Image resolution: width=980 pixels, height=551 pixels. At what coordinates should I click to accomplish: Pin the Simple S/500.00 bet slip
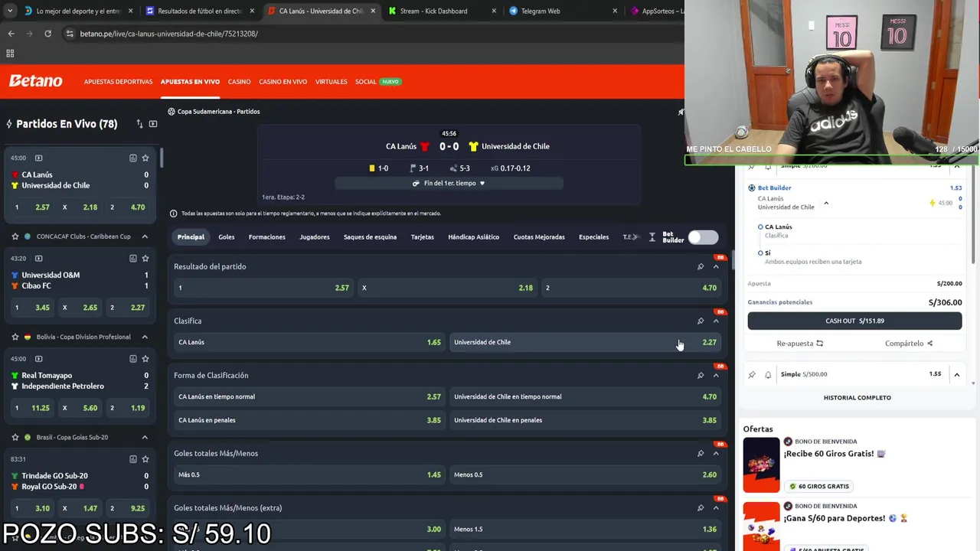pyautogui.click(x=752, y=374)
